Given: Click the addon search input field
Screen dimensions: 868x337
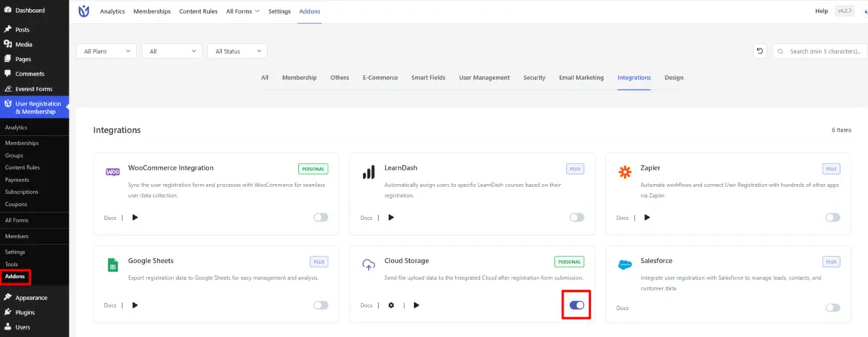Looking at the screenshot, I should [819, 51].
